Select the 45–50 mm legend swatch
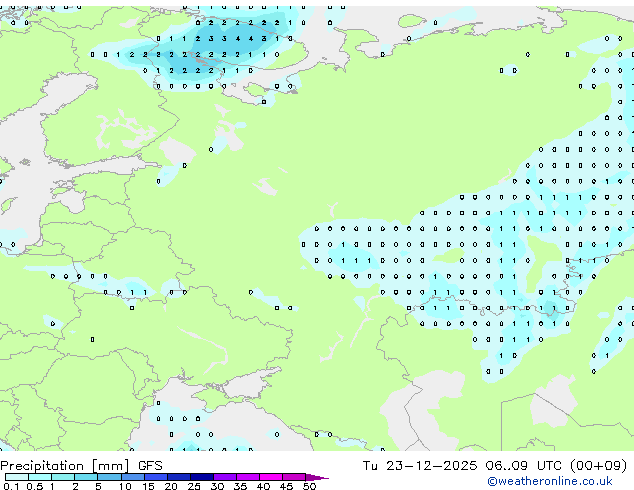The width and height of the screenshot is (634, 490). [x=294, y=477]
